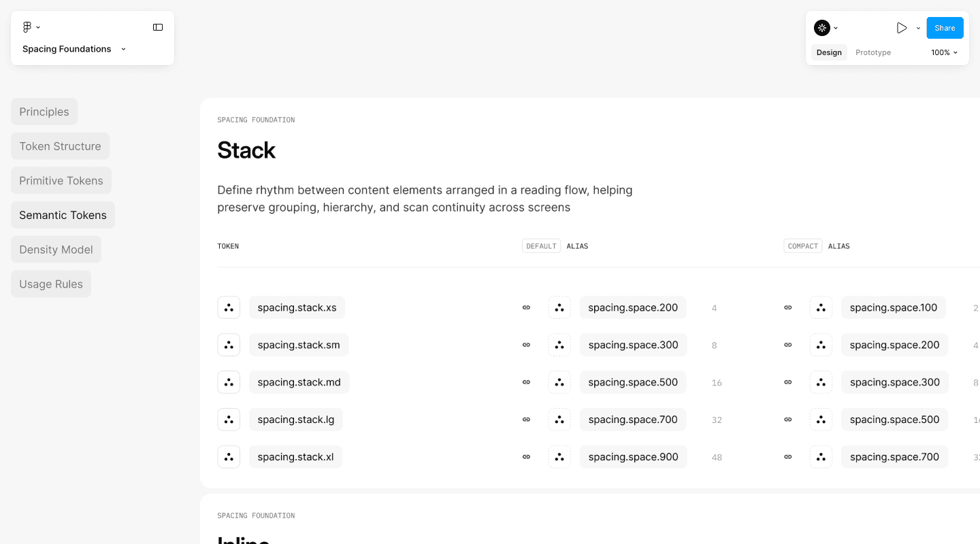Switch to the Prototype tab
Screen dimensions: 980x544
[x=873, y=52]
